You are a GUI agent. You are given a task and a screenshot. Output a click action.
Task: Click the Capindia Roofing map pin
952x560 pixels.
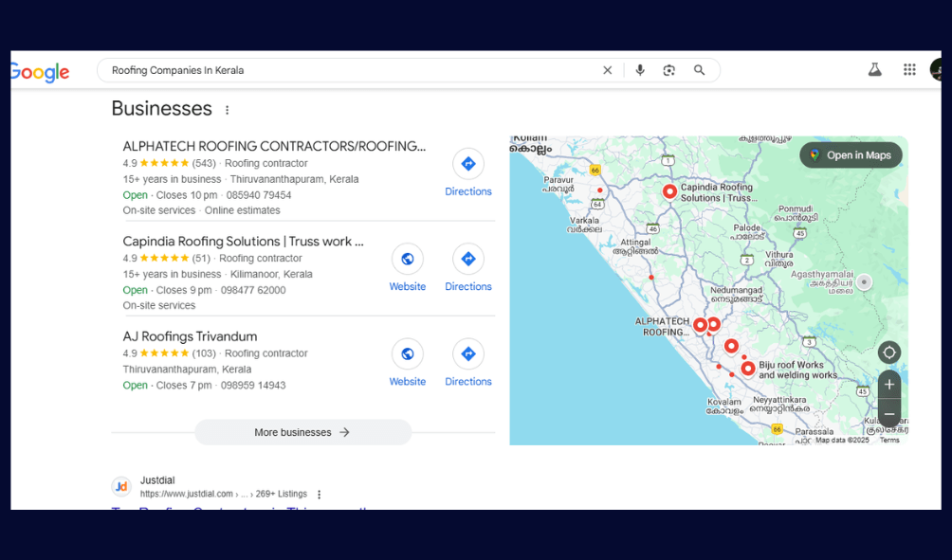[669, 191]
